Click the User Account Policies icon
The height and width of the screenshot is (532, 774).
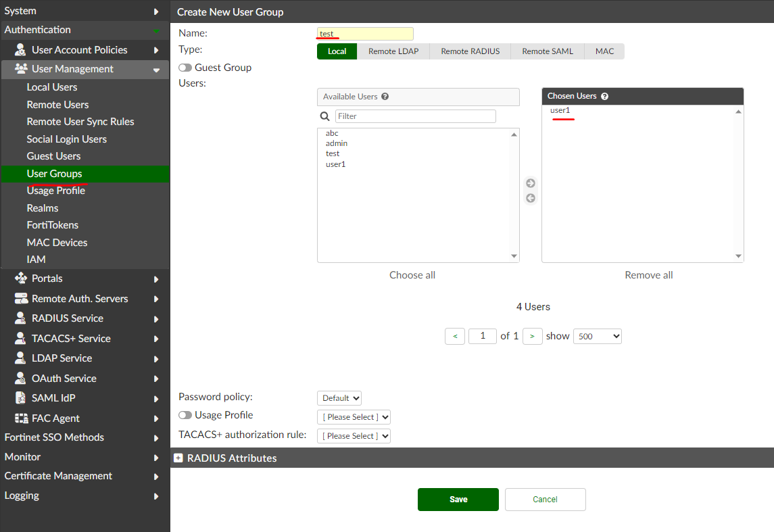point(21,50)
